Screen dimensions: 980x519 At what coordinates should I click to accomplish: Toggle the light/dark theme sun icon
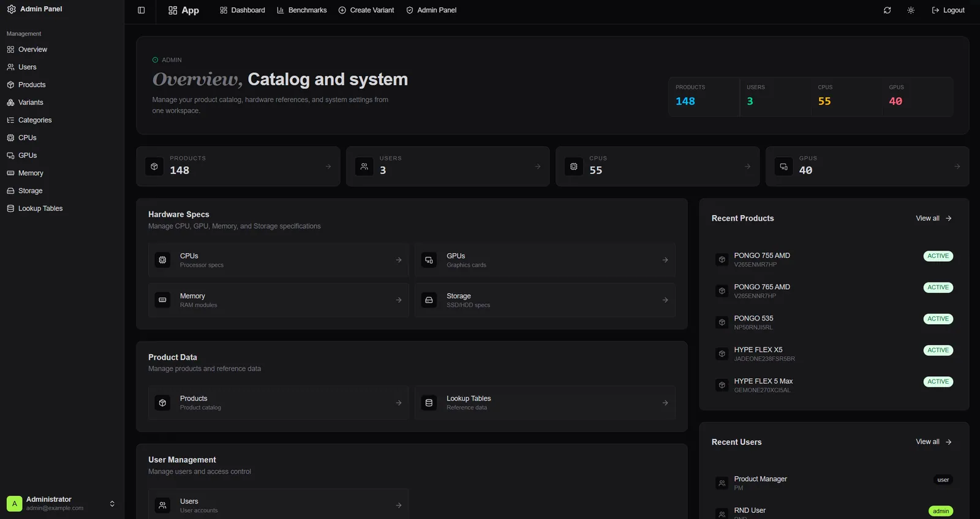911,10
